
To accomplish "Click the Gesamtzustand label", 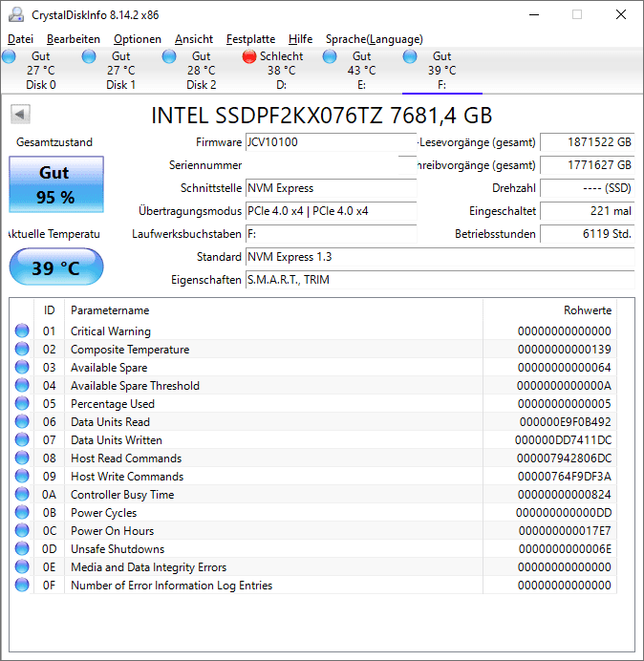I will click(54, 142).
